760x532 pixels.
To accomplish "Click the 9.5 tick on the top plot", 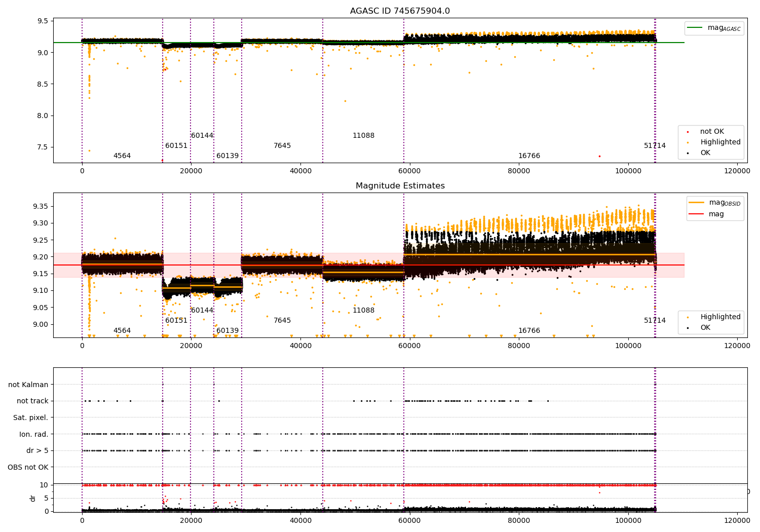I will point(43,21).
